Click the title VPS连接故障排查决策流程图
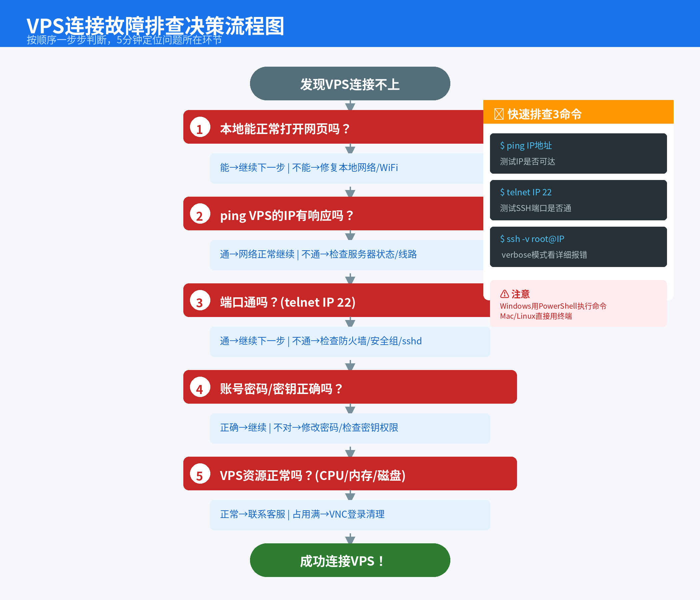The height and width of the screenshot is (600, 700). [155, 26]
